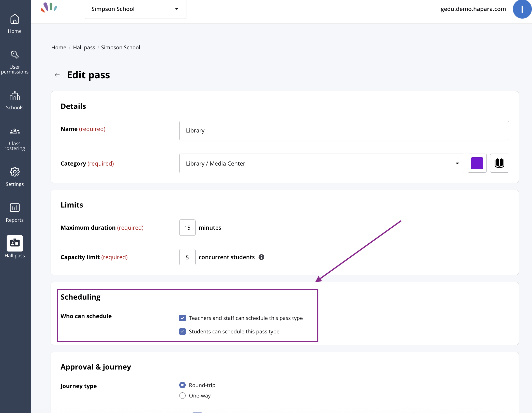Open User permissions in the sidebar
This screenshot has width=532, height=413.
click(x=15, y=62)
